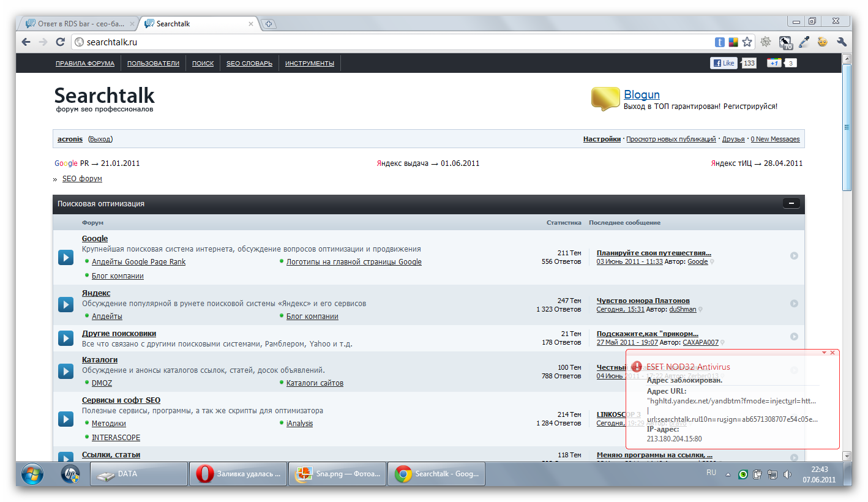
Task: Open the HP icon in taskbar
Action: (x=70, y=474)
